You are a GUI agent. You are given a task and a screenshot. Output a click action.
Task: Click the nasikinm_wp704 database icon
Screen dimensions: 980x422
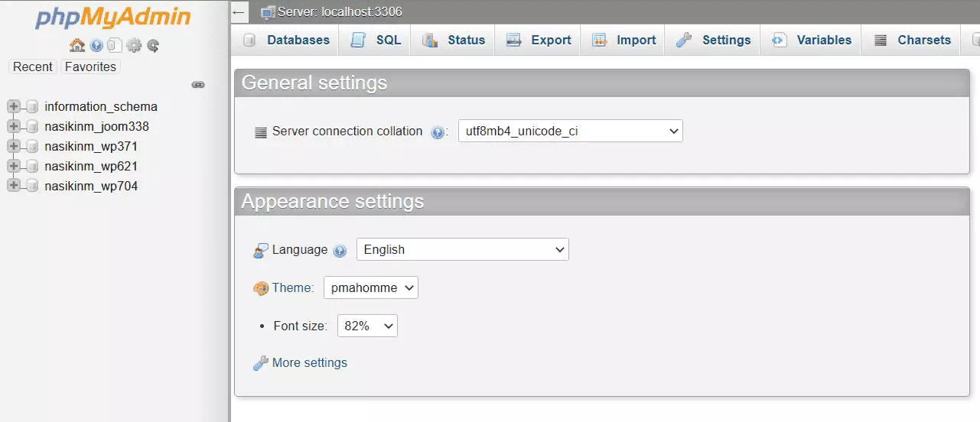[x=32, y=187]
